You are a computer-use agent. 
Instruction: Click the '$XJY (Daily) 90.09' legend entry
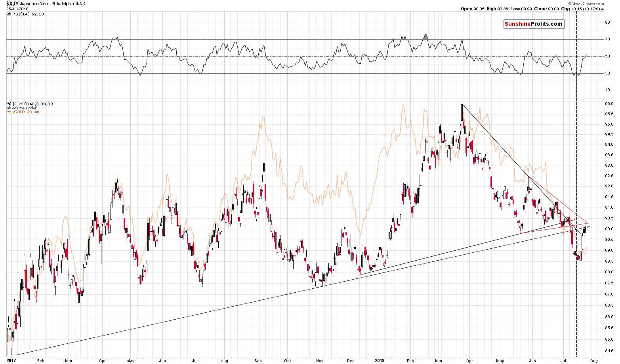32,104
